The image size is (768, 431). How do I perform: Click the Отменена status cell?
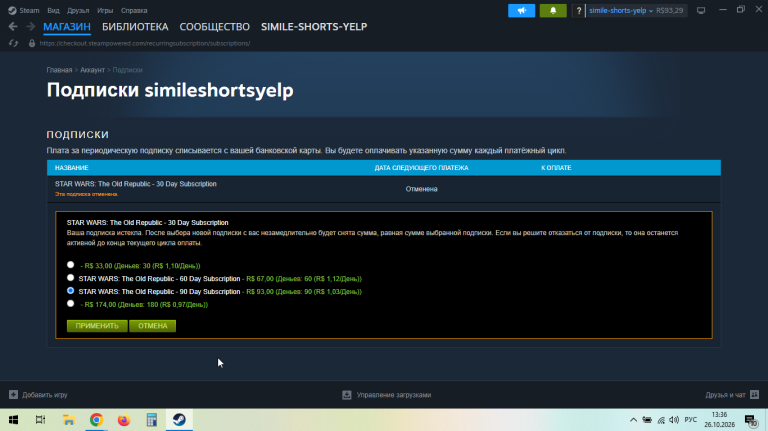[x=421, y=189]
